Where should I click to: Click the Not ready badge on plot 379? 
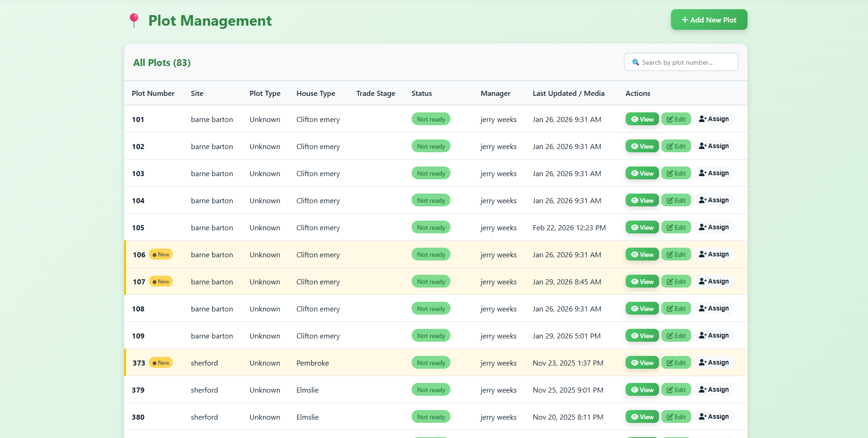coord(431,390)
